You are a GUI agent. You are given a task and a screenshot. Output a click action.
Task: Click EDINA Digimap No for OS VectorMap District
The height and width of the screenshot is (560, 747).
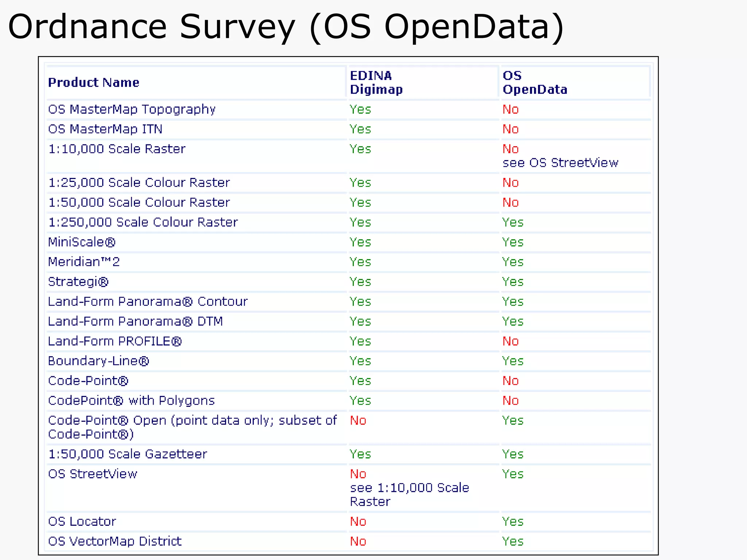pos(358,541)
